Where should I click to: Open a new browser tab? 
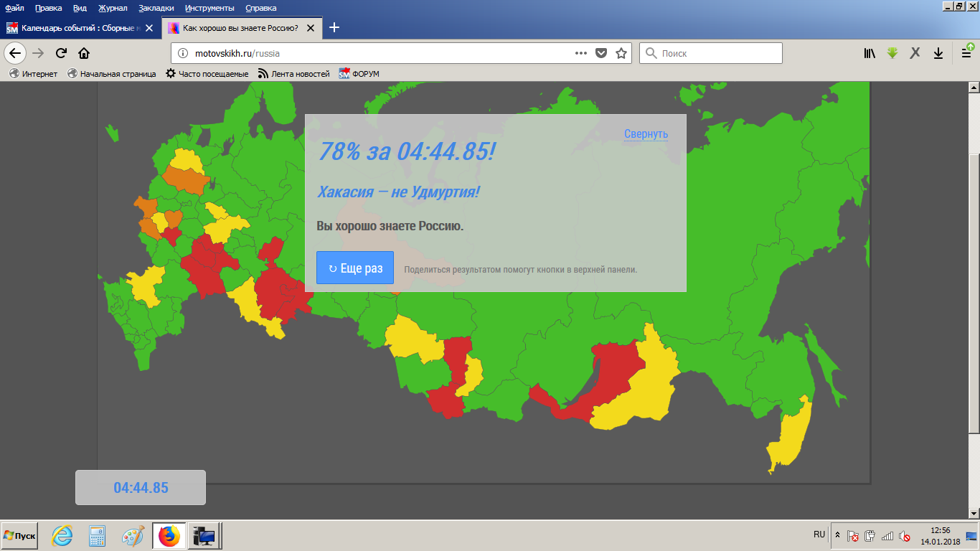pos(334,28)
